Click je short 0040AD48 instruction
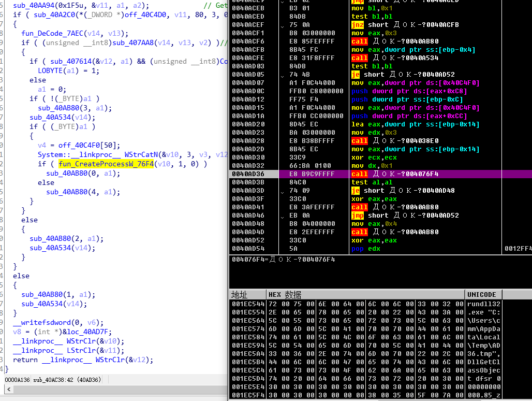 pos(403,191)
